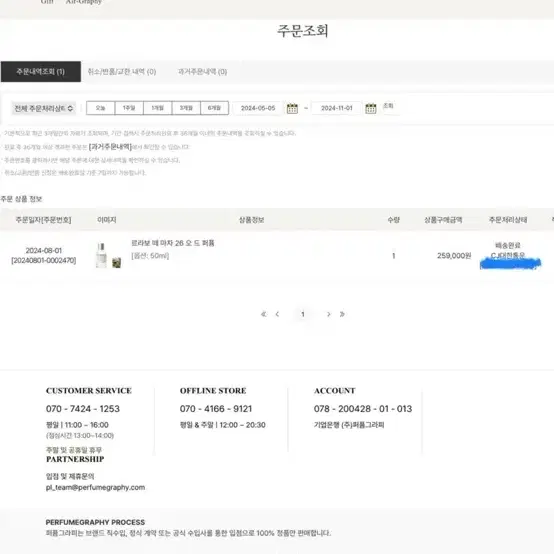This screenshot has height=554, width=554.
Task: Click the 상품구매금액 column header
Action: [443, 220]
